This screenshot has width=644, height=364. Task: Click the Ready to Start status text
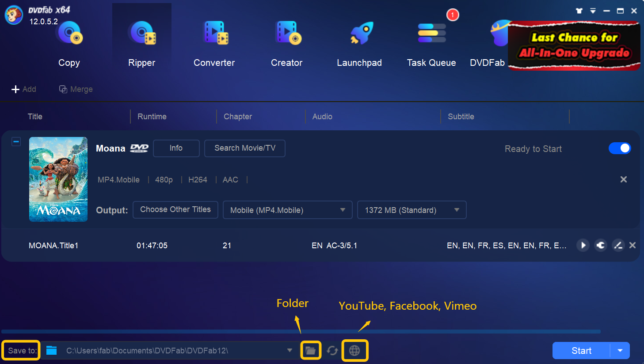[x=533, y=149]
